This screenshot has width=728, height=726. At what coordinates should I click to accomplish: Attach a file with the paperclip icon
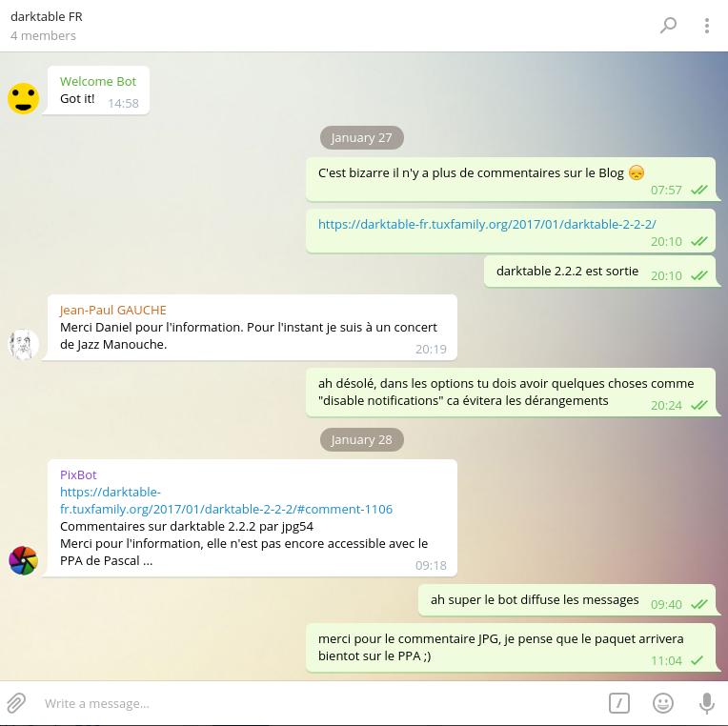[x=16, y=703]
